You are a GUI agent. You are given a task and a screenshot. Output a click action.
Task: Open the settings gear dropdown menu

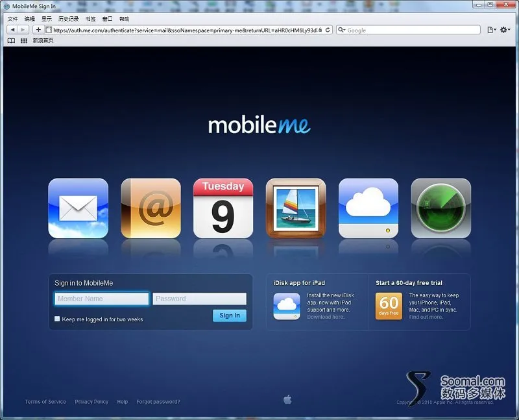[505, 30]
